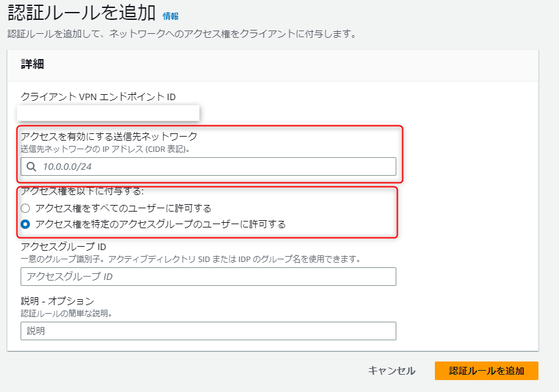Click the magnifier icon in destination network field
Viewport: 559px width, 392px height.
[x=31, y=166]
